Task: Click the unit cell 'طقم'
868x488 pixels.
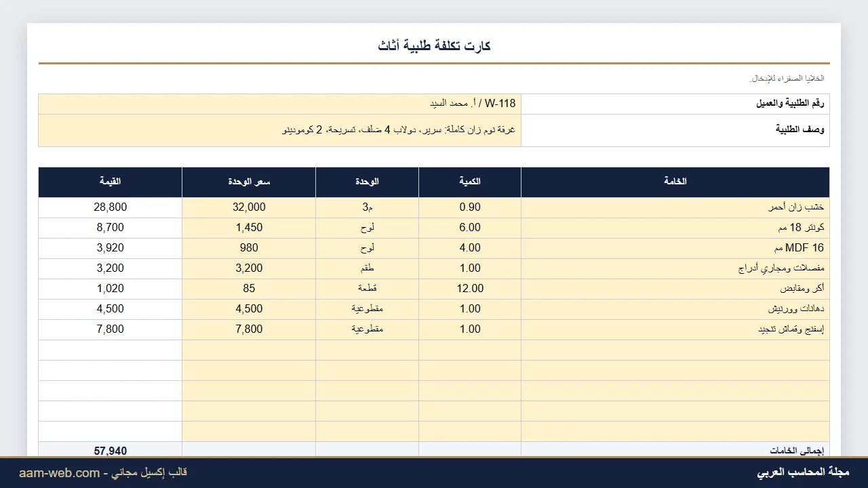Action: pos(367,268)
